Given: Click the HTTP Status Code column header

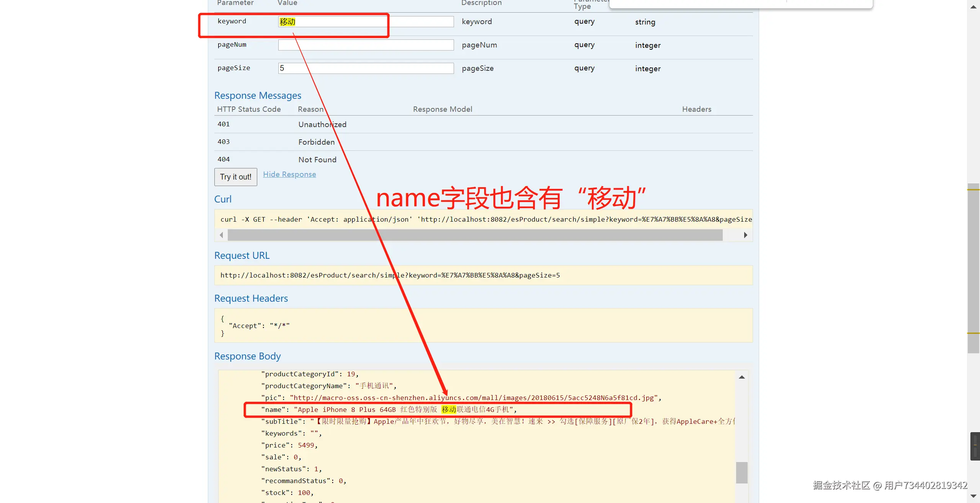Looking at the screenshot, I should [x=249, y=109].
